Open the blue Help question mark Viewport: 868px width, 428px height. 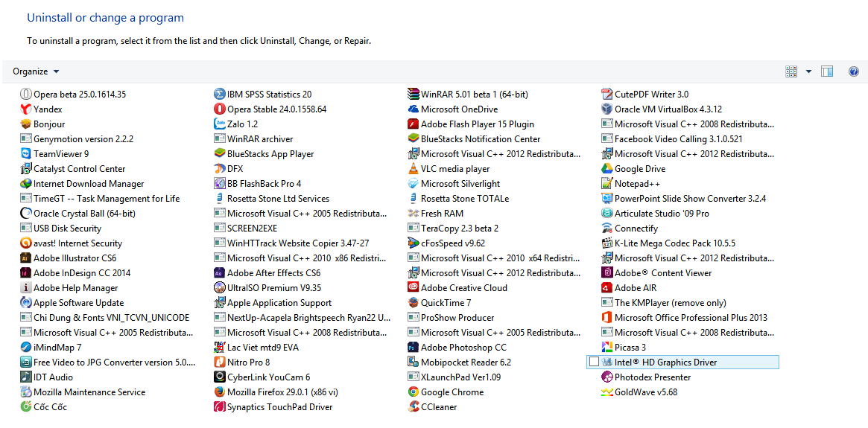(x=854, y=72)
